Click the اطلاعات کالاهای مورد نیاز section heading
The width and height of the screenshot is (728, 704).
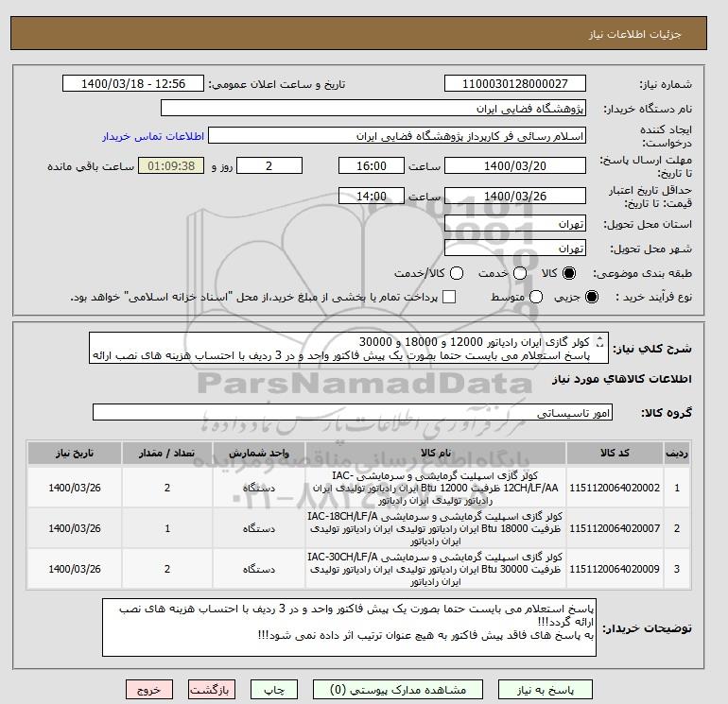[x=622, y=379]
